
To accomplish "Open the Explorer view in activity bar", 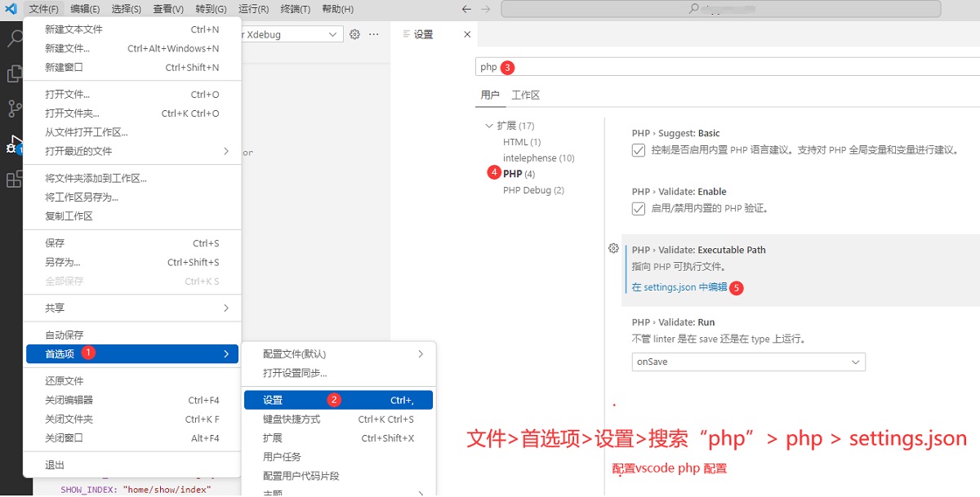I will point(13,73).
